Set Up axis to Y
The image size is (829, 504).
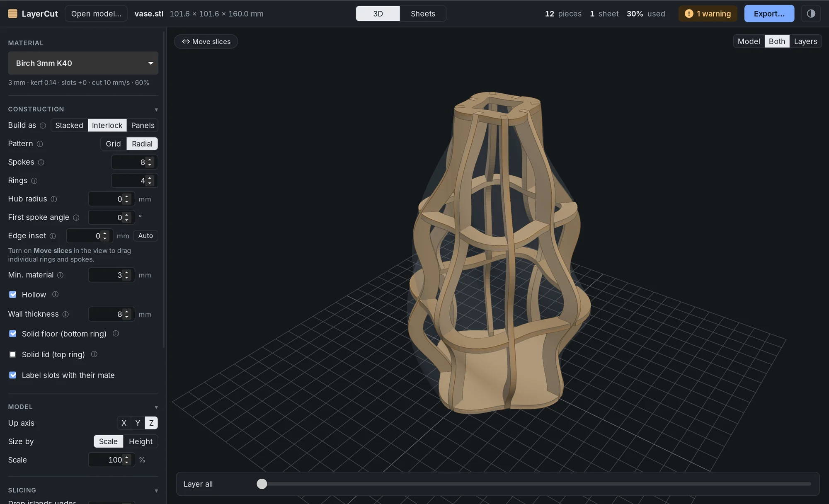point(138,423)
